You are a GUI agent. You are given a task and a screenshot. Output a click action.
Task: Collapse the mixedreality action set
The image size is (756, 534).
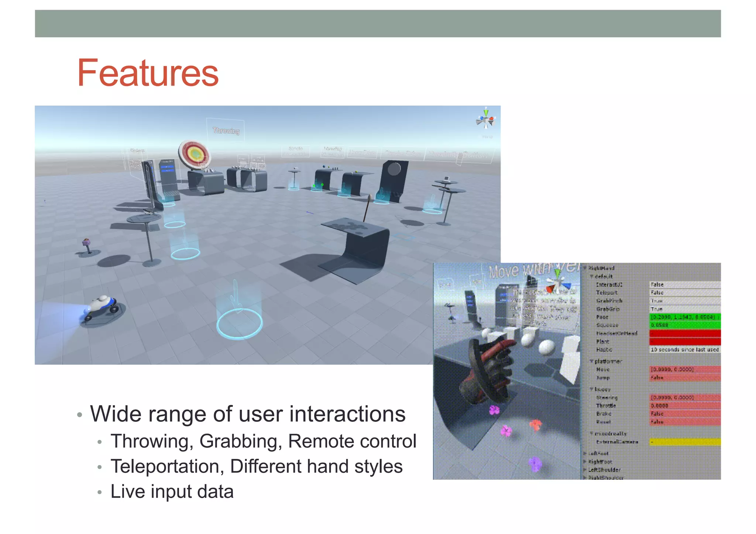(591, 434)
